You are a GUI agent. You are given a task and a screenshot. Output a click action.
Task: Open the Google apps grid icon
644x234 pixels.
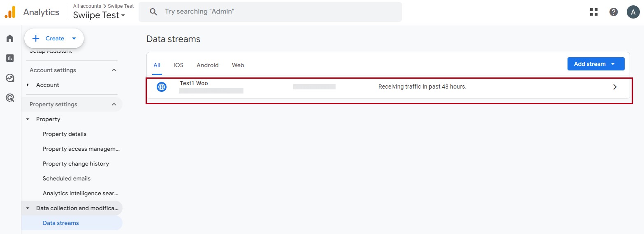click(593, 12)
